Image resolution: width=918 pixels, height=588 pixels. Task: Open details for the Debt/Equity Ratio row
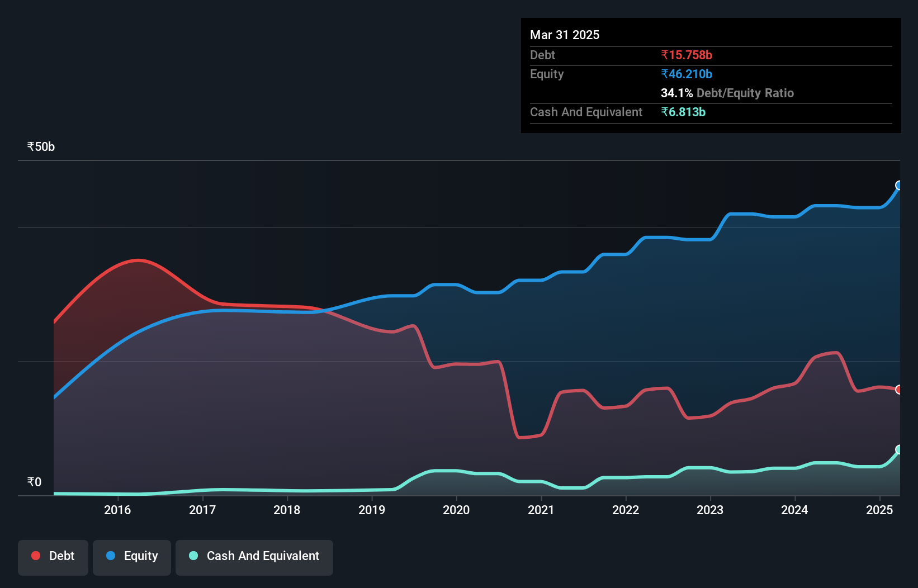[x=727, y=93]
